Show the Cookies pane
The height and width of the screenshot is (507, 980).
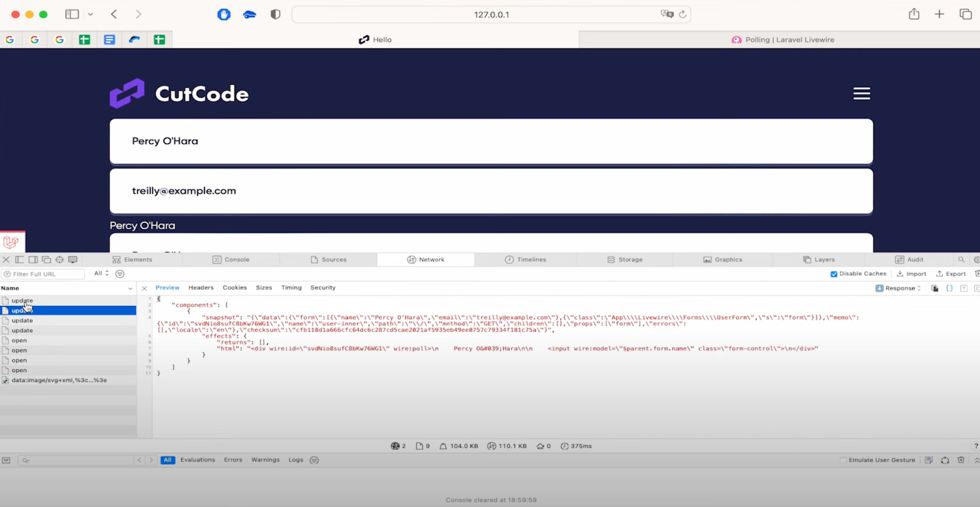235,288
